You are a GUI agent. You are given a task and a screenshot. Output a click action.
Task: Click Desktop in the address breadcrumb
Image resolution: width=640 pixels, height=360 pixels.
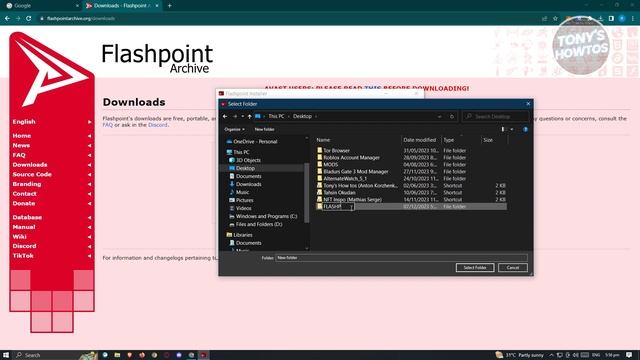click(302, 116)
